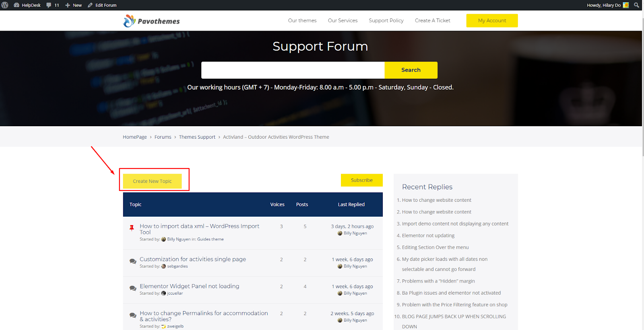
Task: Click Elementor Widget Panel topic bubble icon
Action: (133, 288)
